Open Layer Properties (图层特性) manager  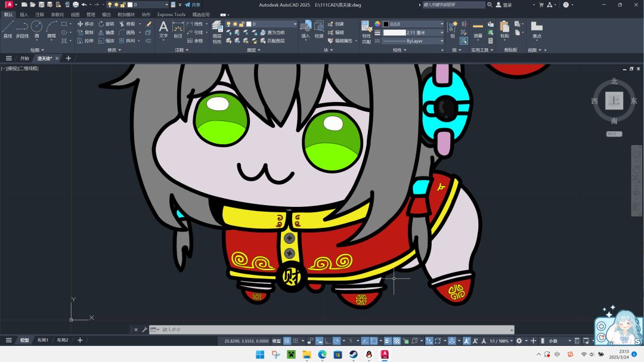click(217, 33)
